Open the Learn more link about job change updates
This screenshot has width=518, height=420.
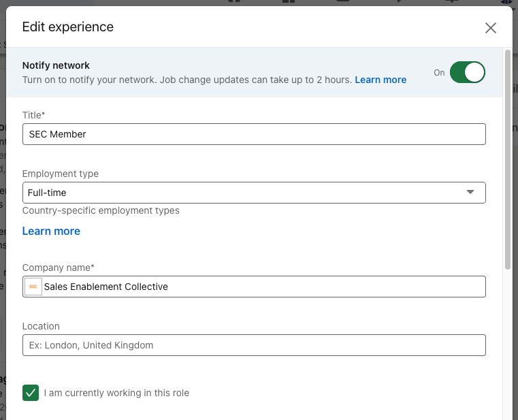click(381, 80)
